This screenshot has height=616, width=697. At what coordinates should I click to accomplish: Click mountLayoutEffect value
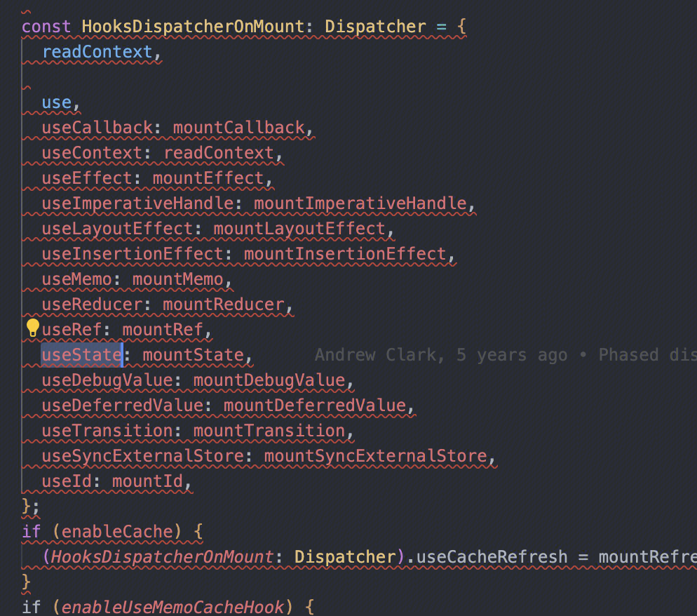(x=299, y=229)
